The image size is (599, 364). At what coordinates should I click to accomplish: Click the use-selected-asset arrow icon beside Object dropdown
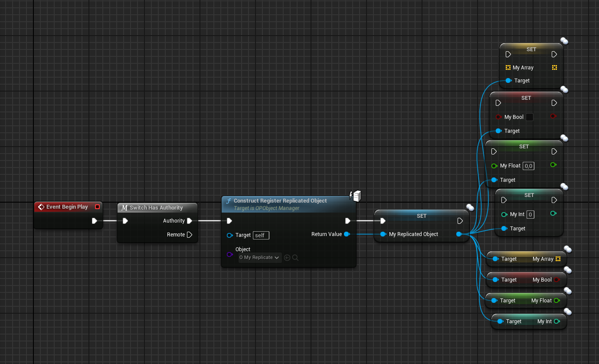coord(287,258)
